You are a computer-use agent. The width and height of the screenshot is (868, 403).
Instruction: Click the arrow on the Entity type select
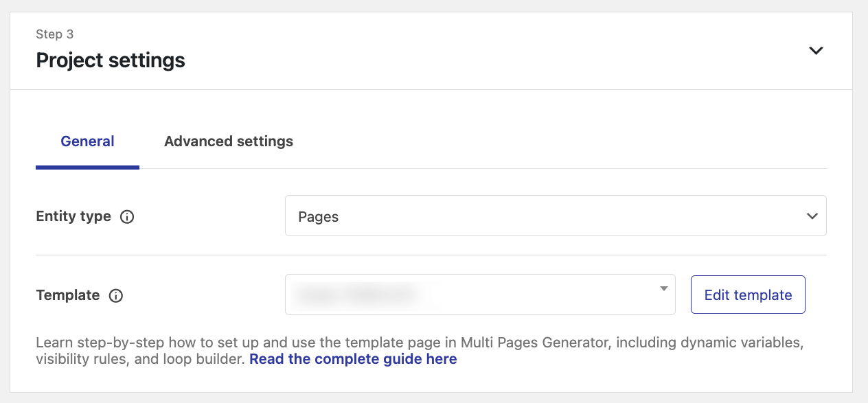812,216
